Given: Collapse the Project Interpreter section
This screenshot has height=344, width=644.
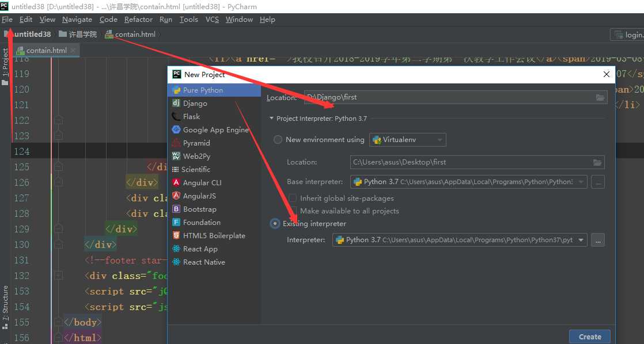Looking at the screenshot, I should tap(271, 119).
